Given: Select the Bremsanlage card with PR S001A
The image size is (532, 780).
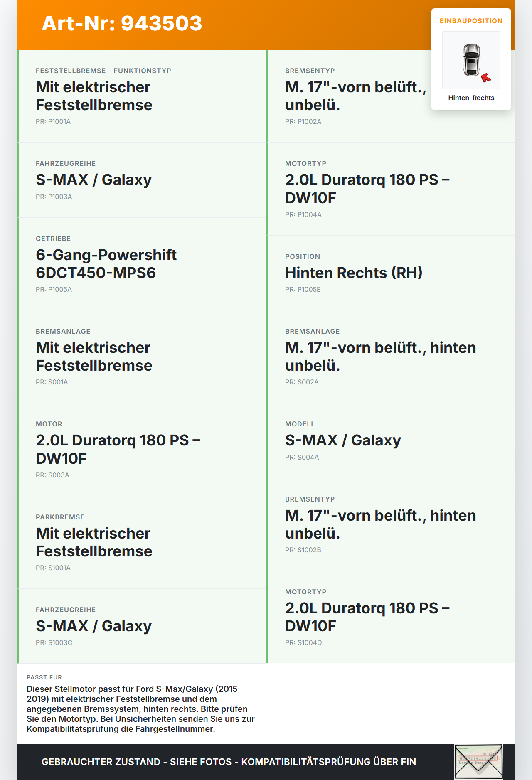Looking at the screenshot, I should tap(141, 357).
